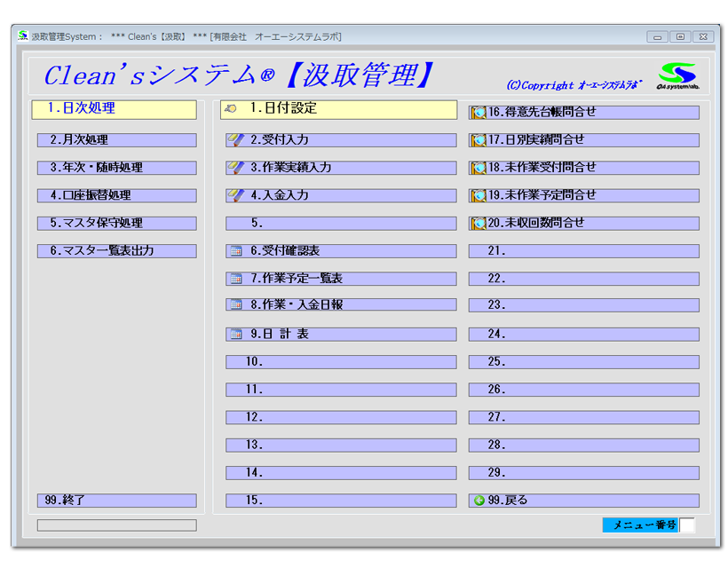Click the pencil icon next to 4.入金入力

[x=236, y=195]
